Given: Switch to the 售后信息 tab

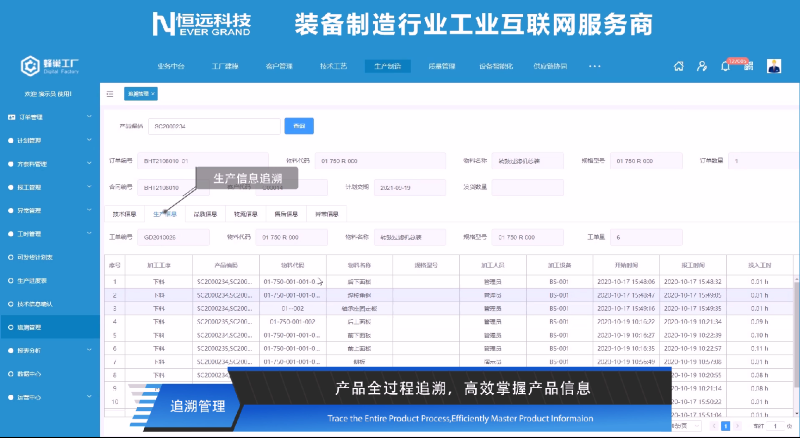Looking at the screenshot, I should [286, 214].
